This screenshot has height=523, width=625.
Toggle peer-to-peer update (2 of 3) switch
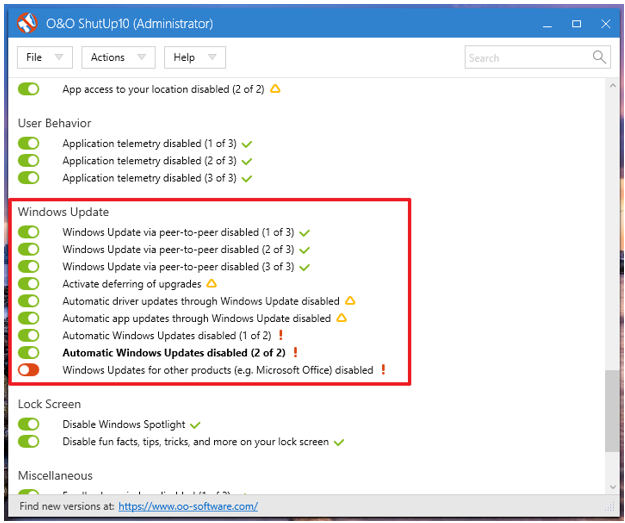tap(29, 249)
